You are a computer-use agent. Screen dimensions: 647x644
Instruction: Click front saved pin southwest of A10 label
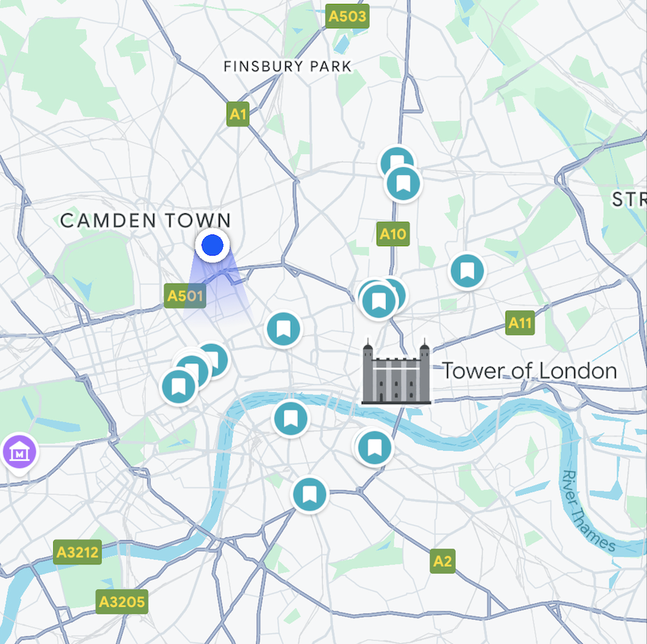(x=378, y=302)
